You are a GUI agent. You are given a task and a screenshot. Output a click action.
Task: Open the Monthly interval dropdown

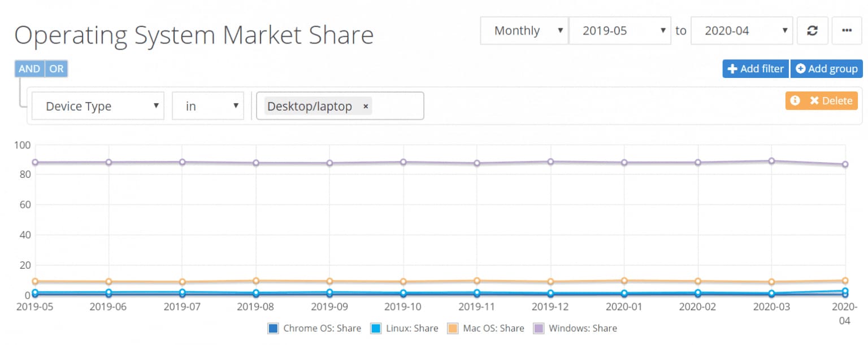click(x=523, y=30)
